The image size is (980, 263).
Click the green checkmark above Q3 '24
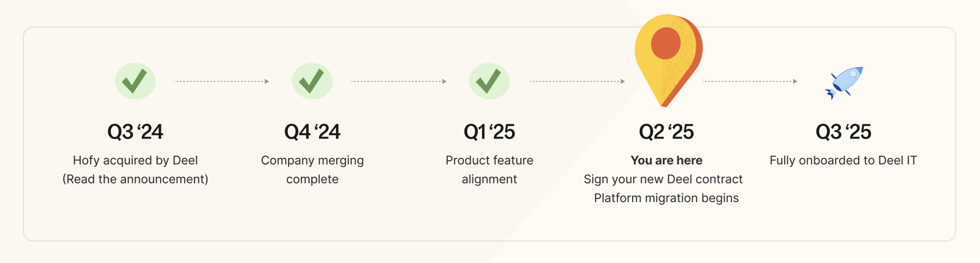[x=135, y=81]
